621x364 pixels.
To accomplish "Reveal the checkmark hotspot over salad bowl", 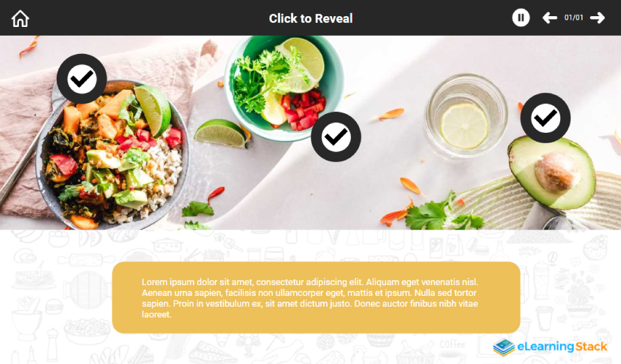I will click(x=82, y=79).
